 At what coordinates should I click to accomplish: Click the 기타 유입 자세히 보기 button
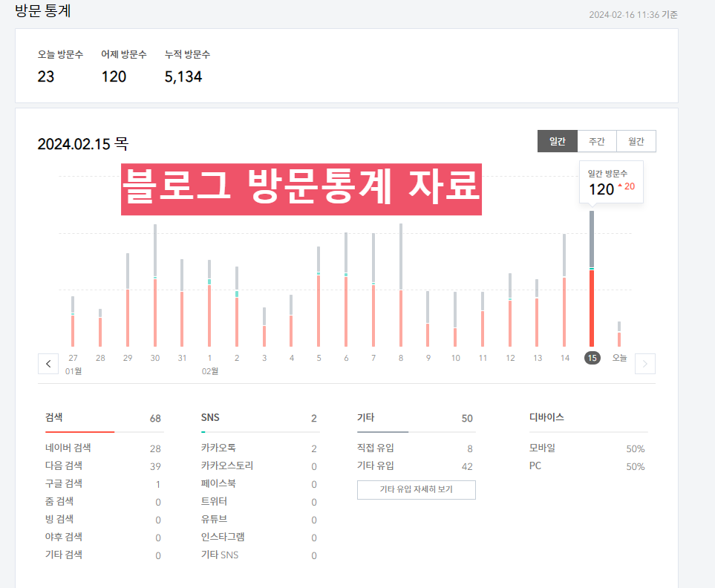point(416,490)
